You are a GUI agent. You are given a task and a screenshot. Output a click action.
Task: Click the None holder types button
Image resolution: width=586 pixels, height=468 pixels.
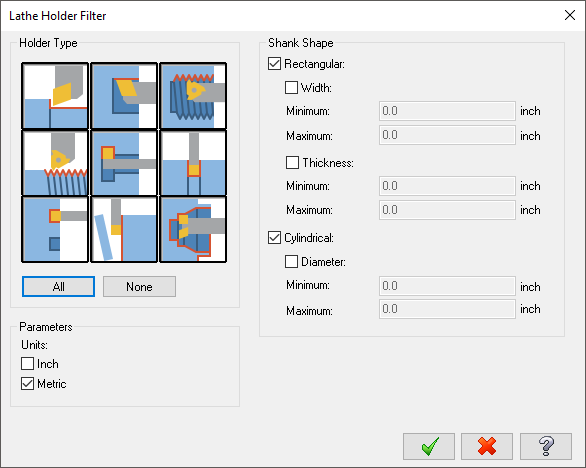point(139,287)
